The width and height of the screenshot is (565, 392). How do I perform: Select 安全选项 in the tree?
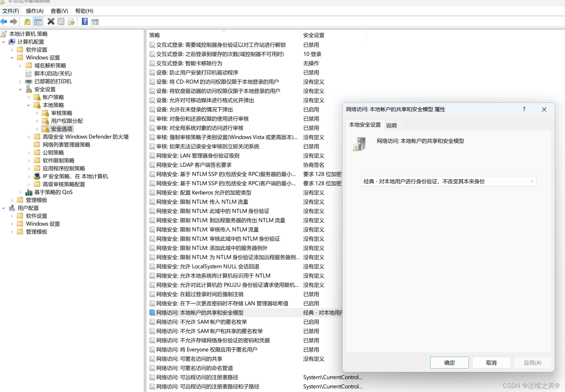tap(62, 129)
